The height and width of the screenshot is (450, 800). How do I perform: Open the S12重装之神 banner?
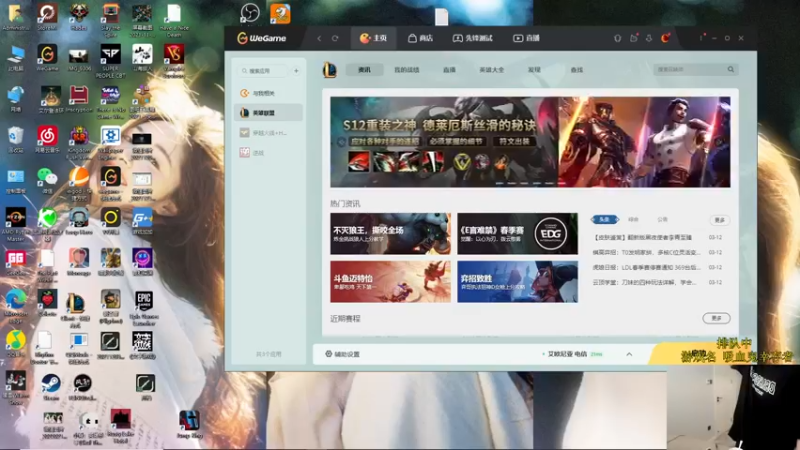pos(444,142)
